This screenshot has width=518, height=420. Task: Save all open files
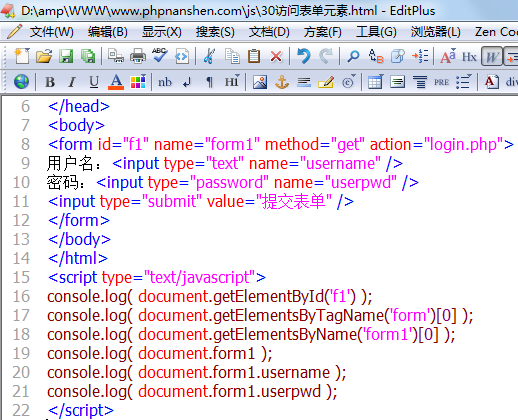pyautogui.click(x=88, y=56)
